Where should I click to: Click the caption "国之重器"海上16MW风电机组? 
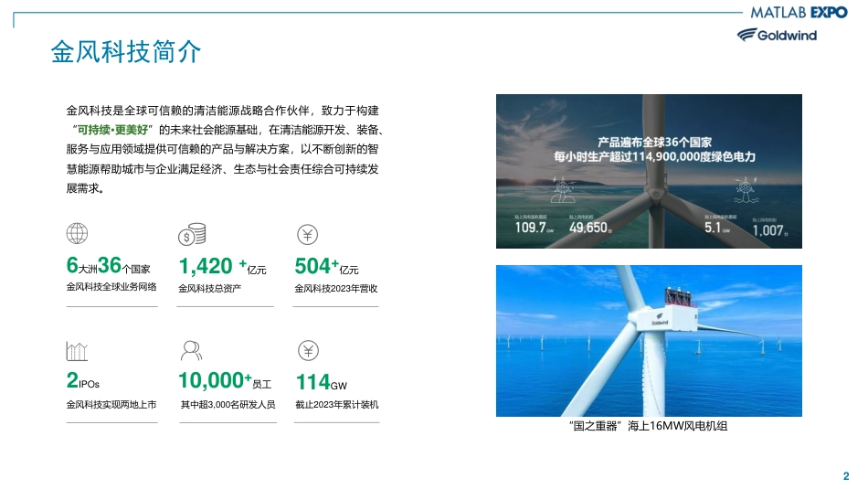(x=648, y=426)
